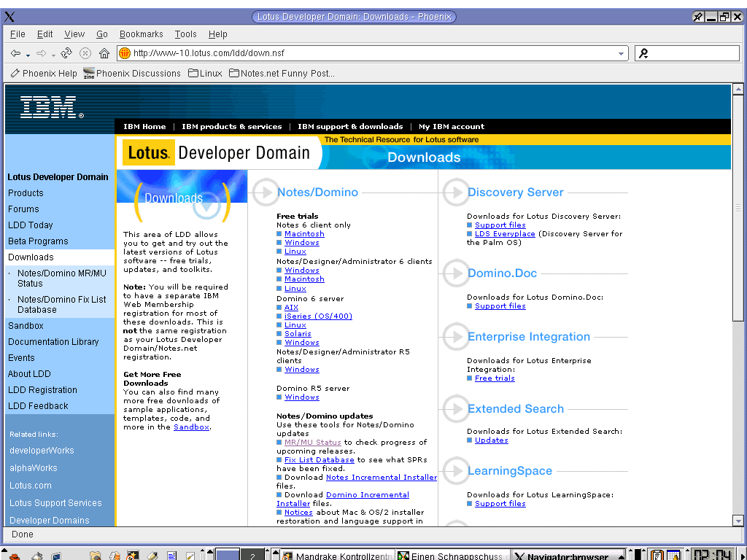Click the arrow circle beside LearningSpace
This screenshot has height=560, width=747.
[456, 471]
